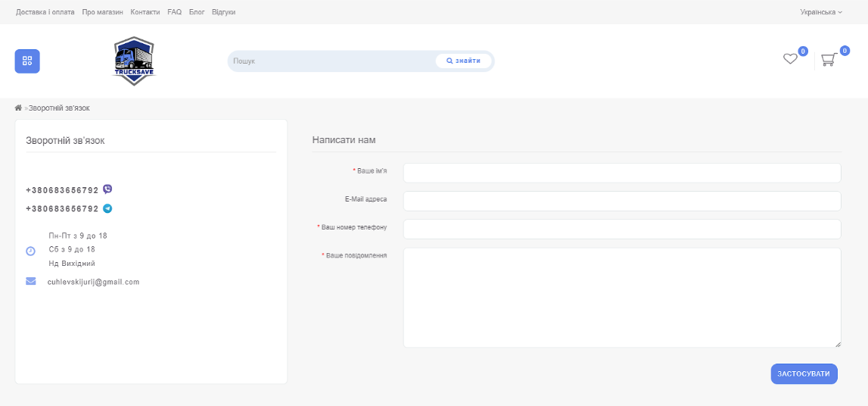Image resolution: width=868 pixels, height=406 pixels.
Task: Click the Telegram icon next to phone
Action: (x=107, y=208)
